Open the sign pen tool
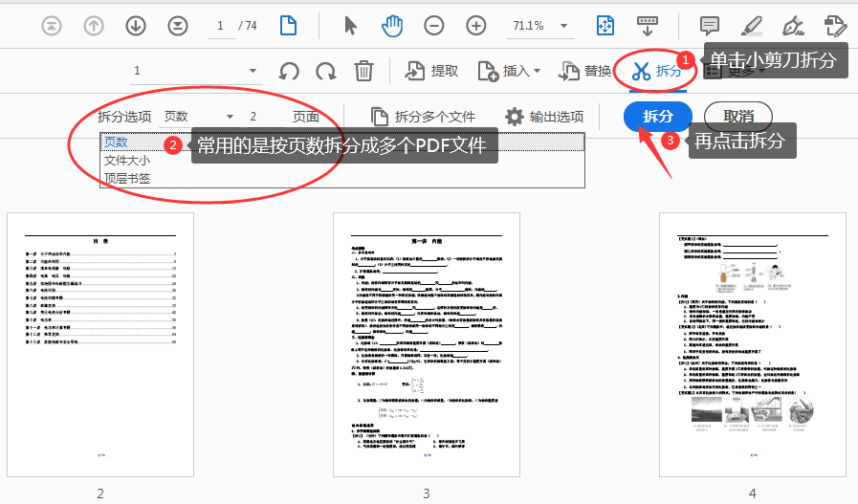This screenshot has width=858, height=504. [793, 26]
